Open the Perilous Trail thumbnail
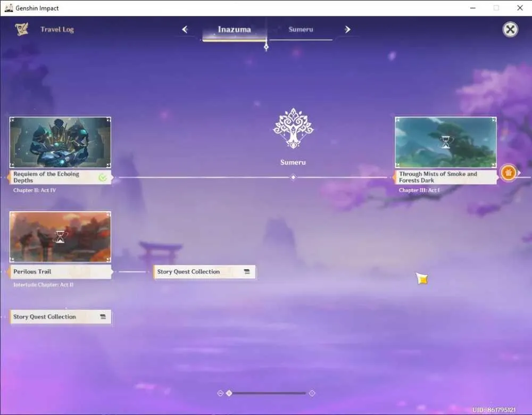The width and height of the screenshot is (532, 415). [x=61, y=237]
